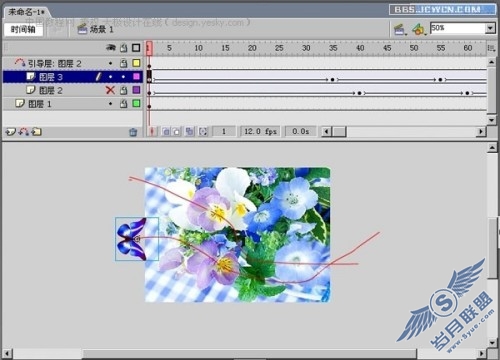Screen dimensions: 500x360
Task: Click the Edit Symbols icon
Action: 419,30
